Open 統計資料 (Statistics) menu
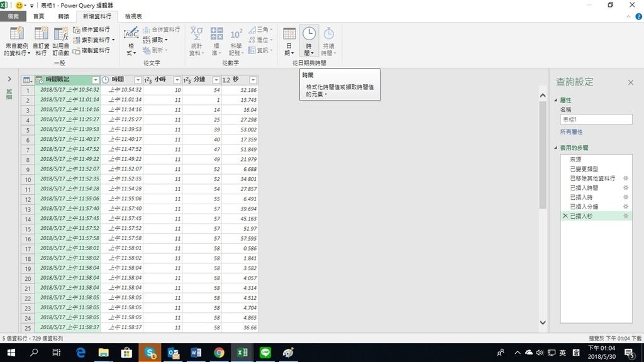 pyautogui.click(x=196, y=41)
